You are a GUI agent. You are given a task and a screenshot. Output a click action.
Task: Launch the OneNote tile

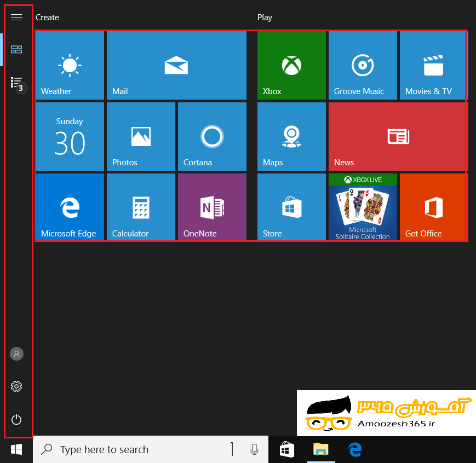tap(212, 207)
